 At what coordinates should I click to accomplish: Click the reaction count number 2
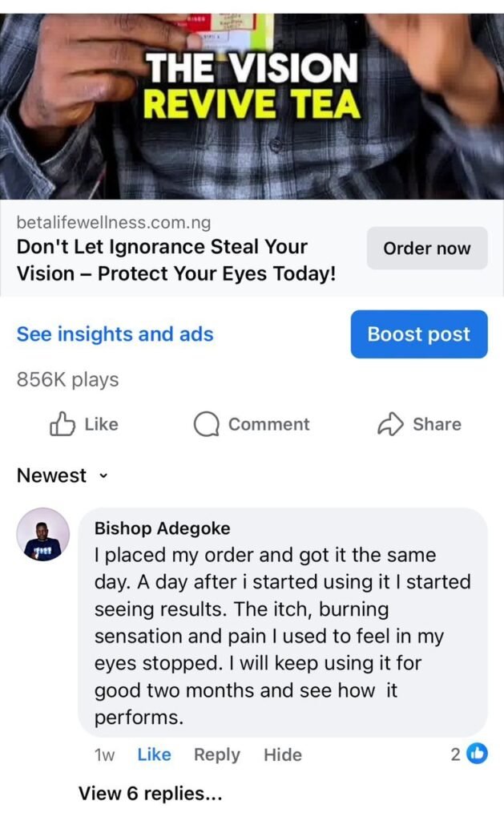pos(456,754)
